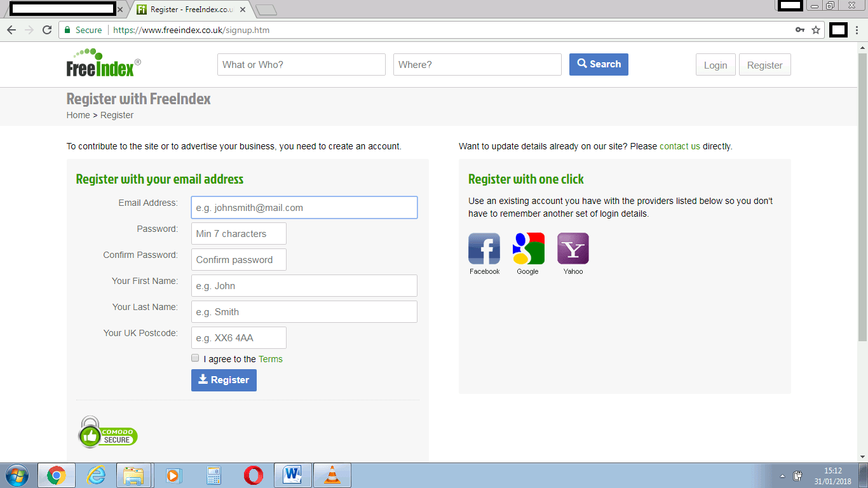Open VLC media player from the taskbar
The image size is (868, 488).
[332, 475]
